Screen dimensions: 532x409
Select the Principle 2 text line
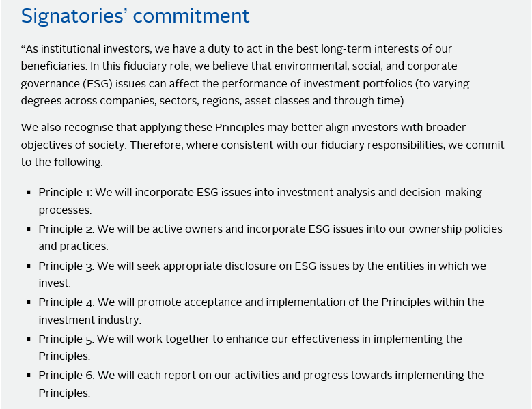click(270, 229)
